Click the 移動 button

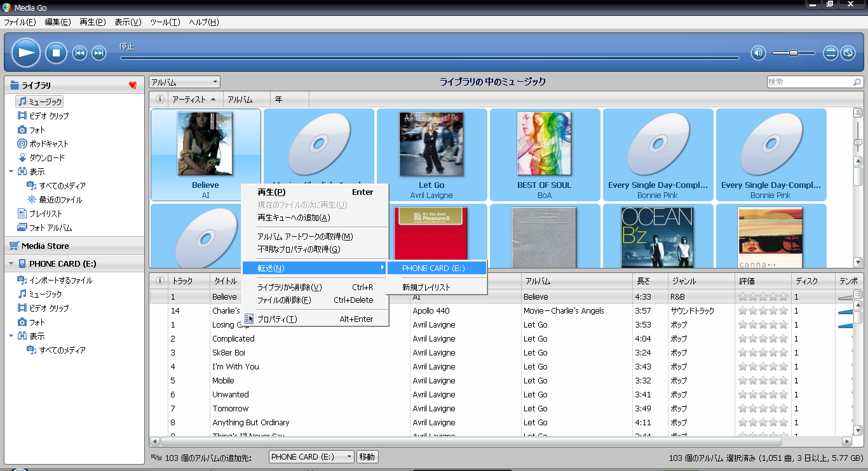click(x=367, y=457)
